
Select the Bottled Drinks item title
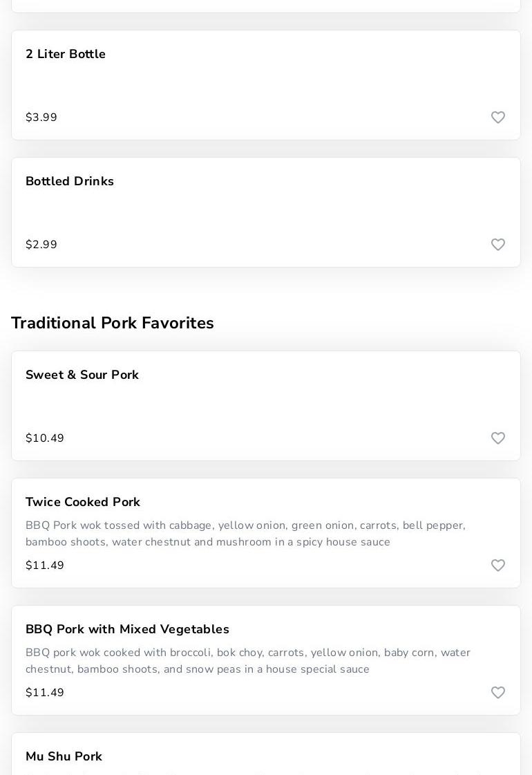70,181
